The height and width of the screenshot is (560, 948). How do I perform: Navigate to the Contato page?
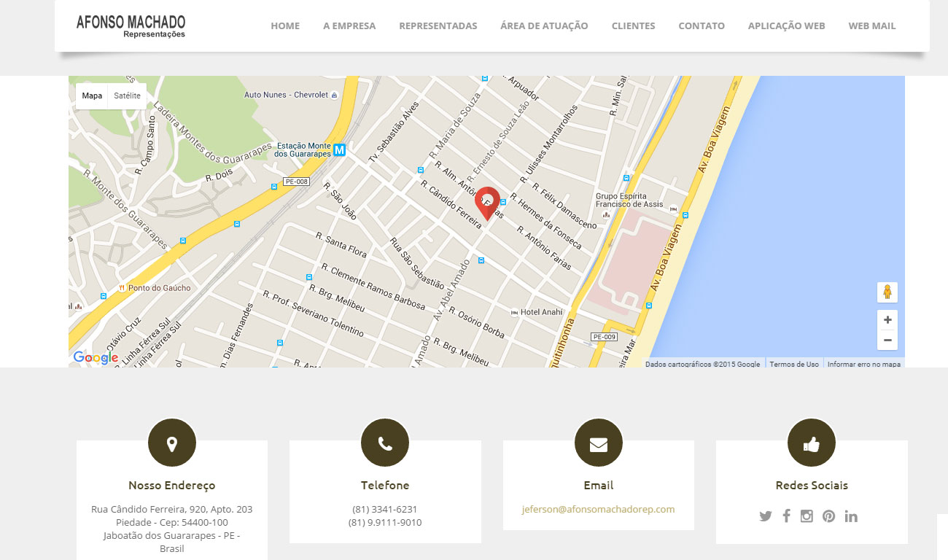tap(701, 26)
